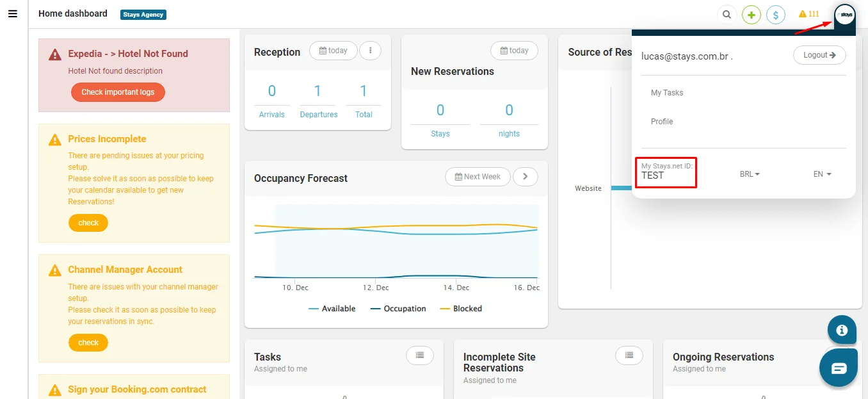Screen dimensions: 868x399
Task: Advance Occupancy Forecast with the chevron
Action: (526, 177)
